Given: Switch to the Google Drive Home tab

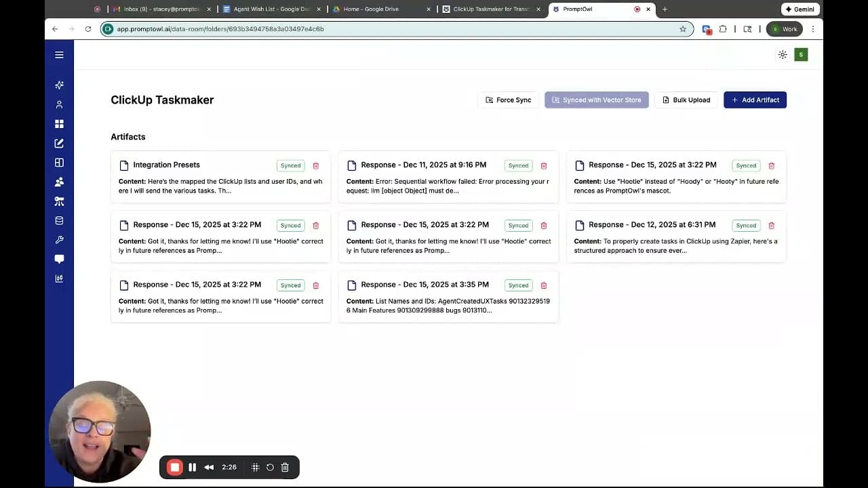Looking at the screenshot, I should [x=373, y=9].
